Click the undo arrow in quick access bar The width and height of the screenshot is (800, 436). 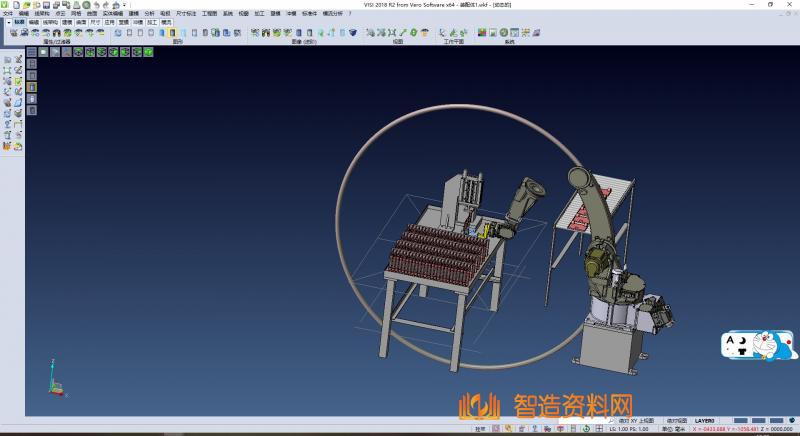[96, 5]
